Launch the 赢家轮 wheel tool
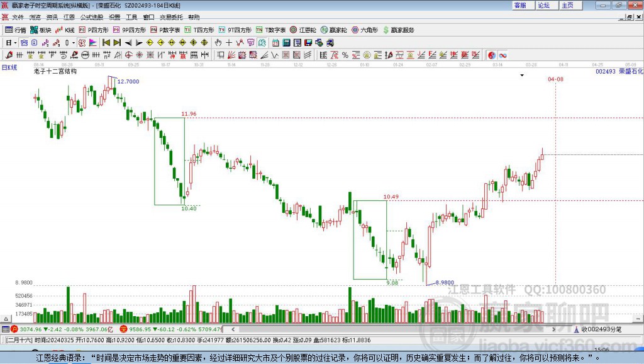 point(334,30)
